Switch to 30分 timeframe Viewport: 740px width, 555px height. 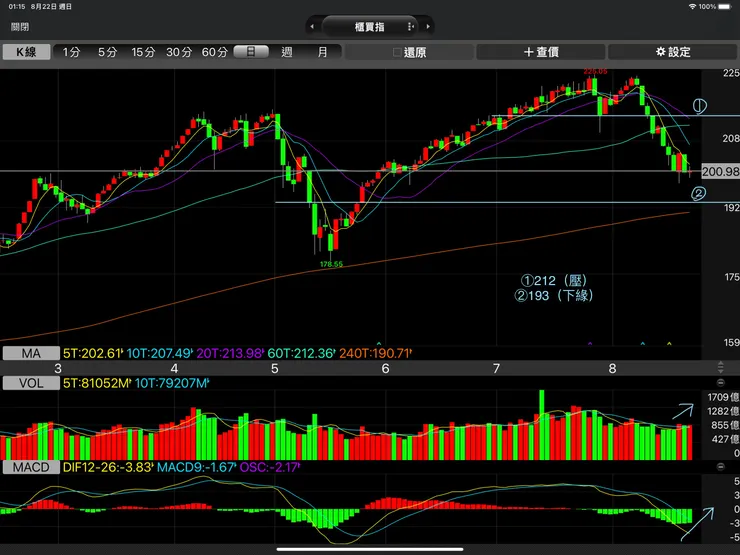(179, 52)
